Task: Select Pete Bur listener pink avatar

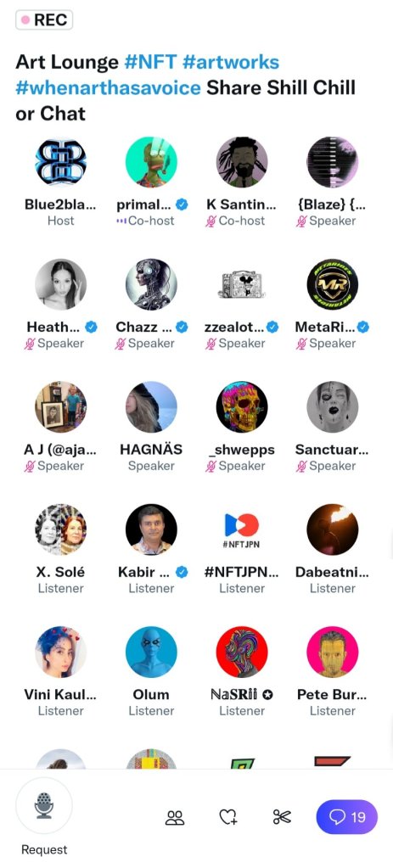Action: (333, 652)
